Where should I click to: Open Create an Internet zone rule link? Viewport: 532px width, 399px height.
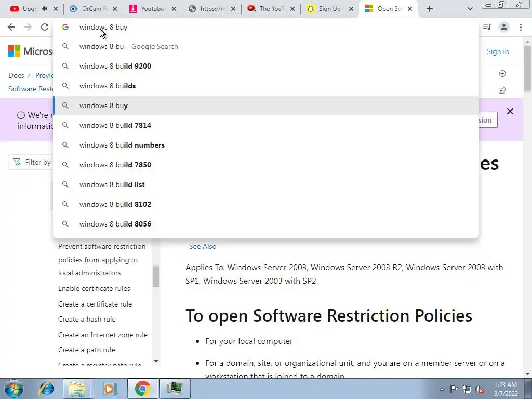pyautogui.click(x=103, y=335)
